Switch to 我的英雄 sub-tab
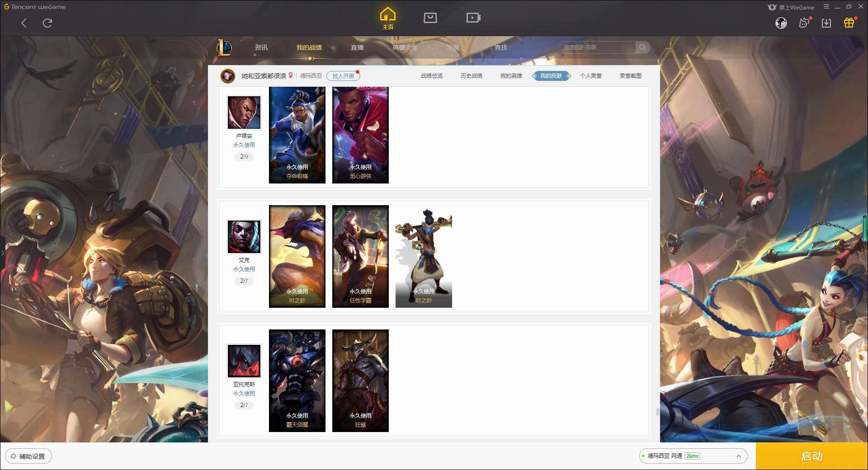This screenshot has height=470, width=868. 511,76
